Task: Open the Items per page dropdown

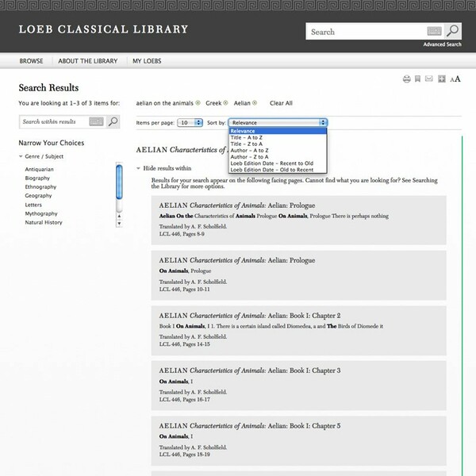Action: coord(190,123)
